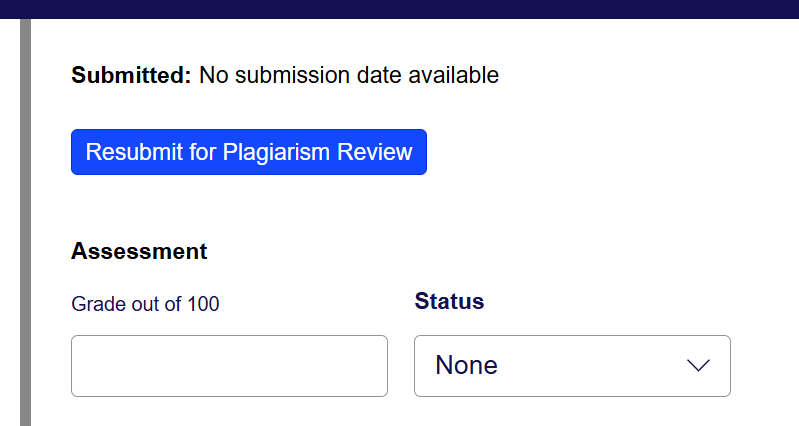799x426 pixels.
Task: Click the gray vertical bar at left
Action: point(25,222)
